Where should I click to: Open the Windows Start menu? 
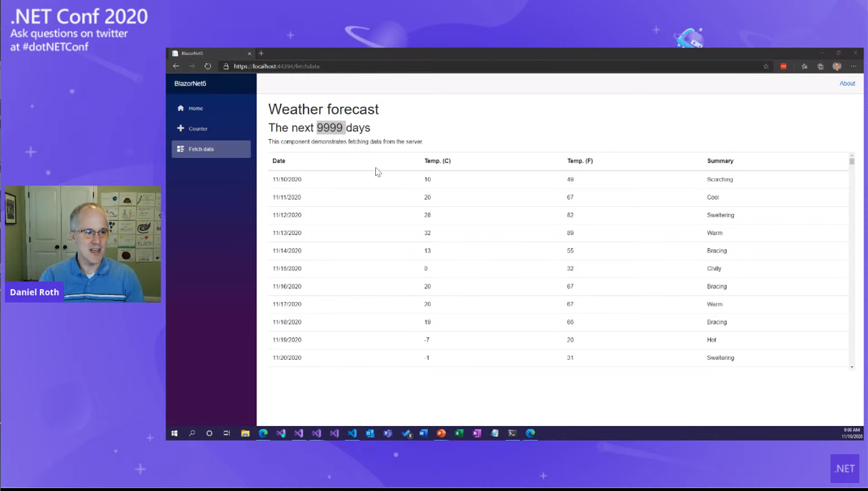click(x=174, y=433)
